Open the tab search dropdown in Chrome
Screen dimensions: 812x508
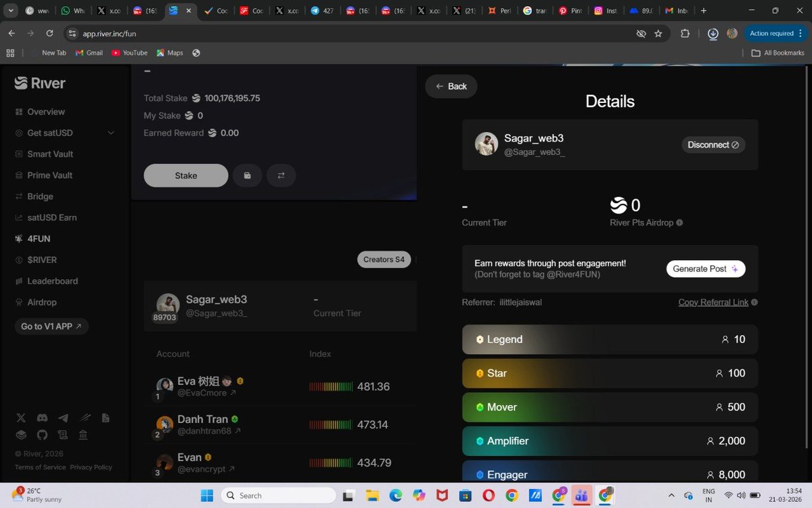point(11,11)
